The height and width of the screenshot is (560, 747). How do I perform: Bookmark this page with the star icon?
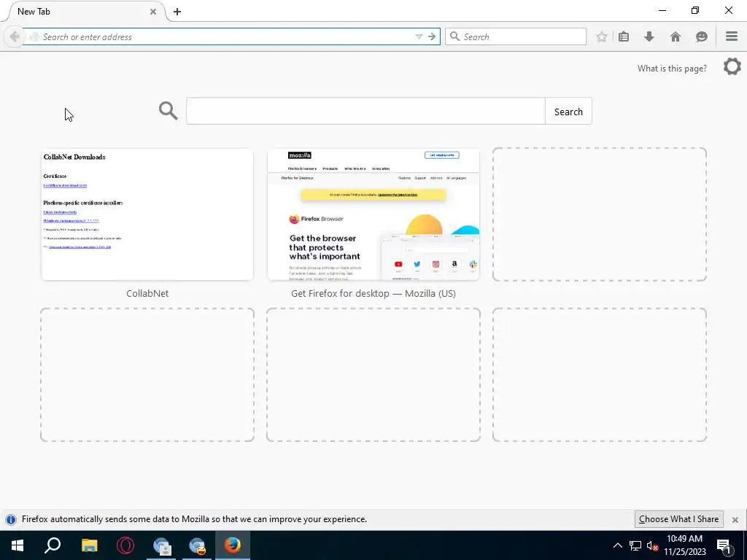click(602, 36)
